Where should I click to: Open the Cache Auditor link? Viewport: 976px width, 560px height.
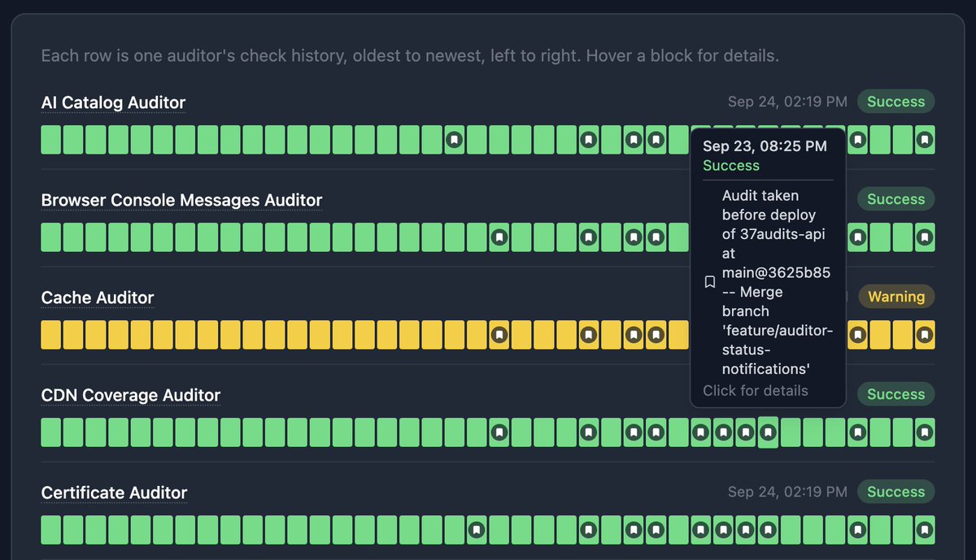98,298
